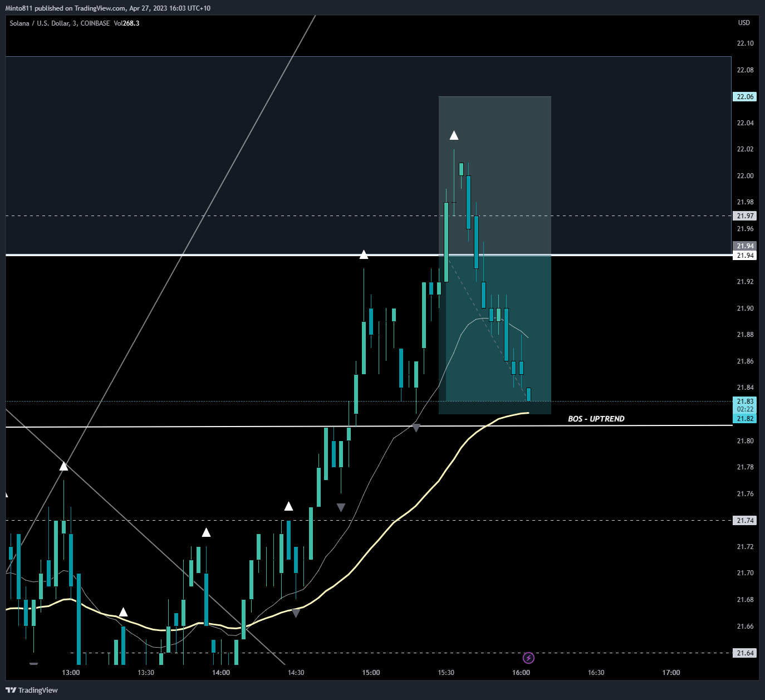Select the cyan 21.82 price label
The height and width of the screenshot is (700, 765).
(x=745, y=419)
